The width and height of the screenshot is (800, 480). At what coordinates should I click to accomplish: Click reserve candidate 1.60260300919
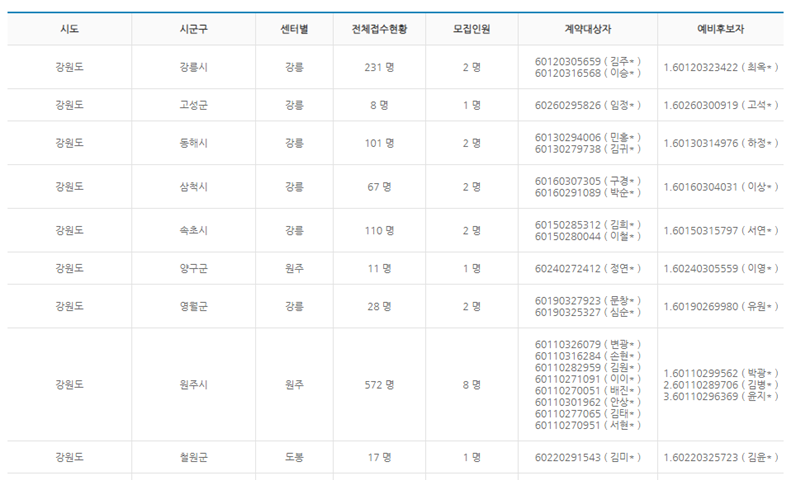(x=721, y=105)
